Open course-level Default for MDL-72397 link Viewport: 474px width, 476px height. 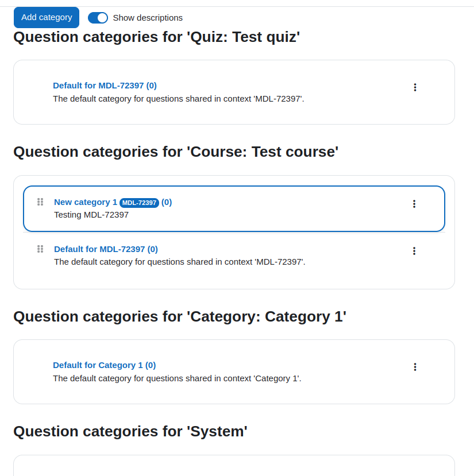pyautogui.click(x=106, y=249)
